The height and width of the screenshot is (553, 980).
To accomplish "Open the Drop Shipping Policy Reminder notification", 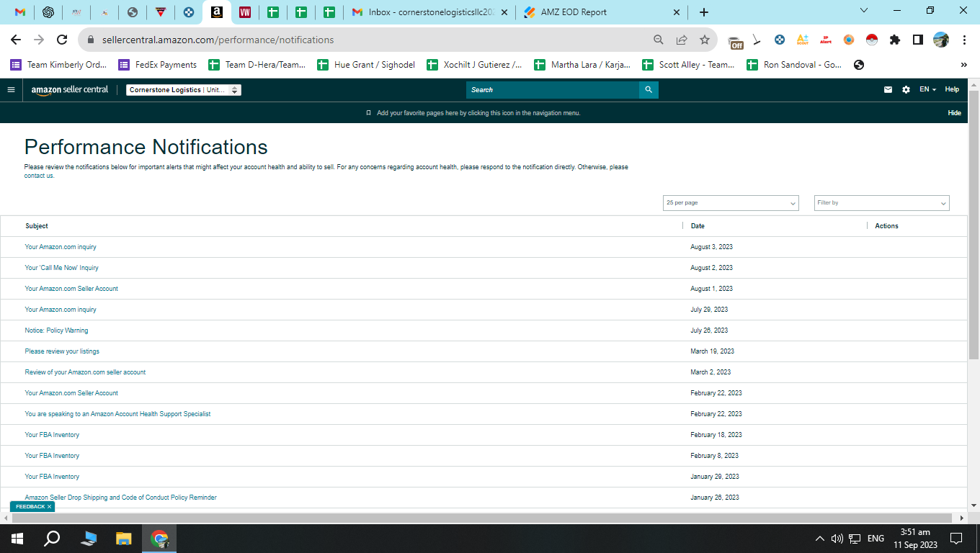I will coord(120,498).
